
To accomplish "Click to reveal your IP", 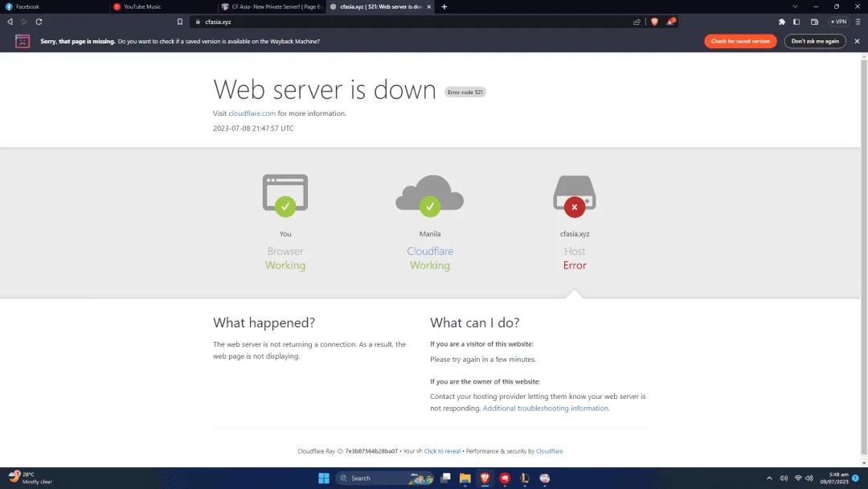I will [x=442, y=451].
